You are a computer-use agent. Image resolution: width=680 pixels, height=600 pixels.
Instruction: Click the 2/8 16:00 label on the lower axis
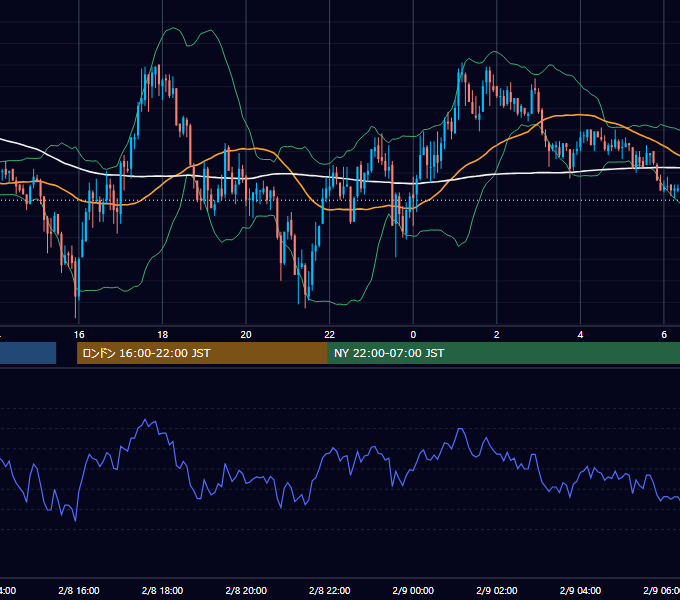click(79, 590)
